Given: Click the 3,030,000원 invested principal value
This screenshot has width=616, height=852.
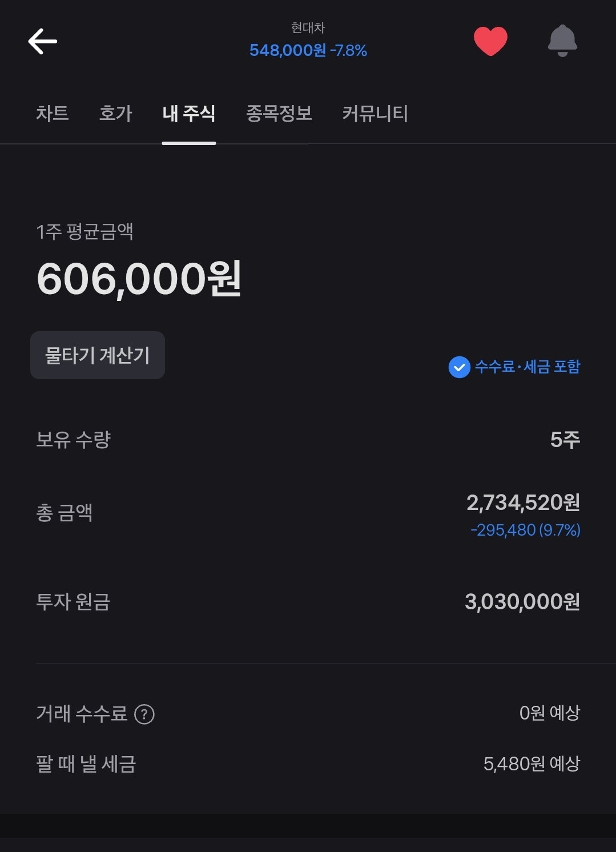Looking at the screenshot, I should click(522, 601).
